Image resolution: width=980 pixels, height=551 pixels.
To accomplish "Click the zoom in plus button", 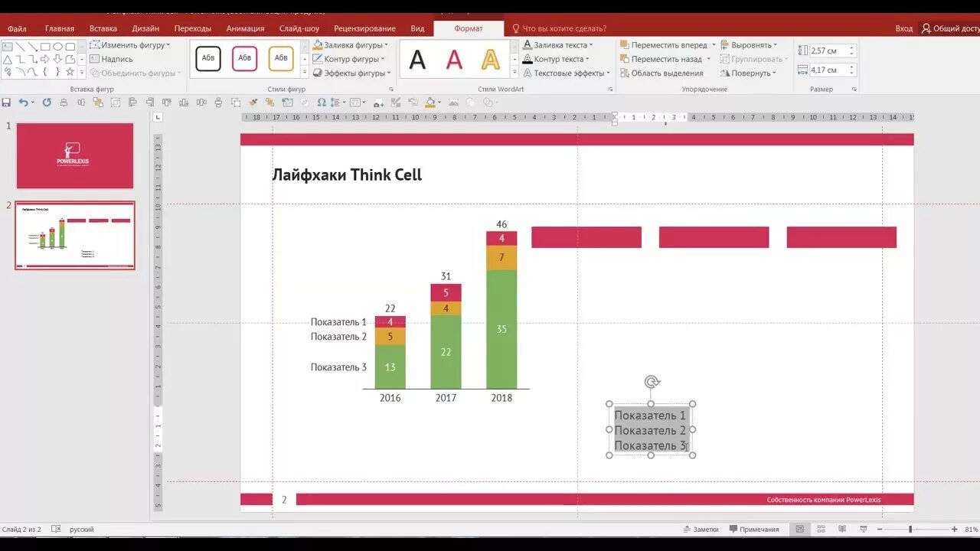I will pyautogui.click(x=954, y=529).
